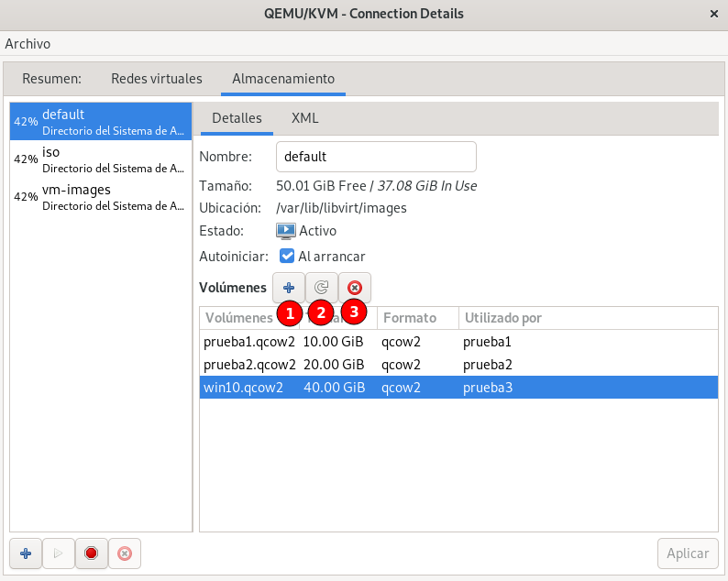
Task: Click the 10.00 GiB size cell
Action: click(x=334, y=342)
